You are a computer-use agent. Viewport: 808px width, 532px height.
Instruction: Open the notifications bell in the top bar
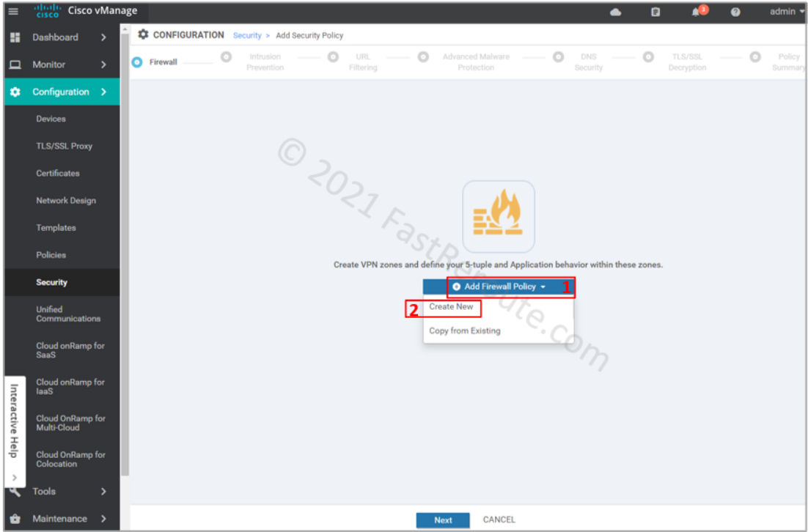pos(695,11)
